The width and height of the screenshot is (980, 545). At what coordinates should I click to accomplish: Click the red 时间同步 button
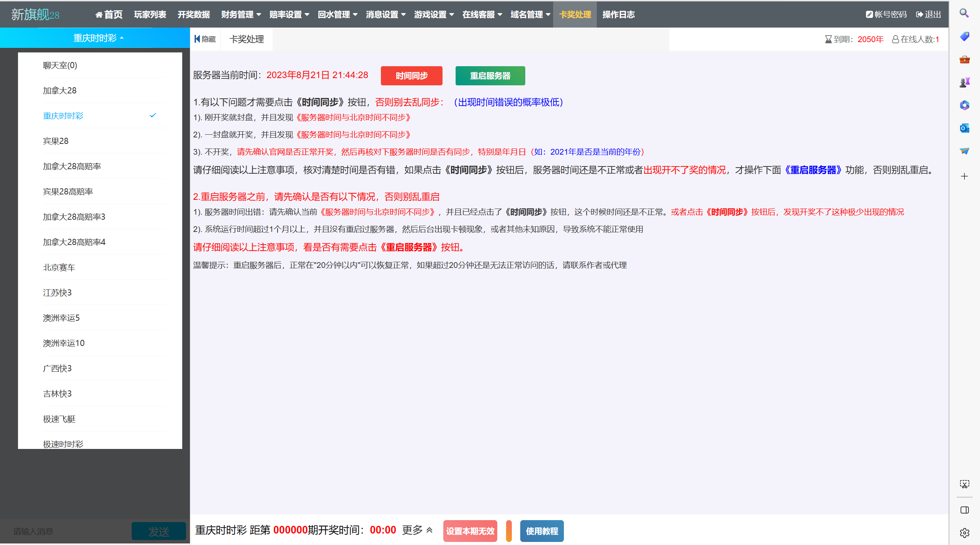click(412, 76)
